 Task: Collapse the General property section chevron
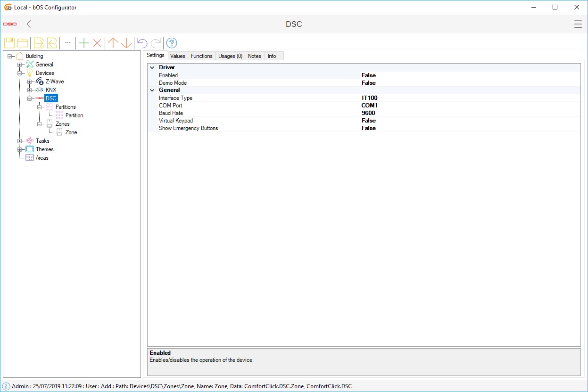(152, 90)
